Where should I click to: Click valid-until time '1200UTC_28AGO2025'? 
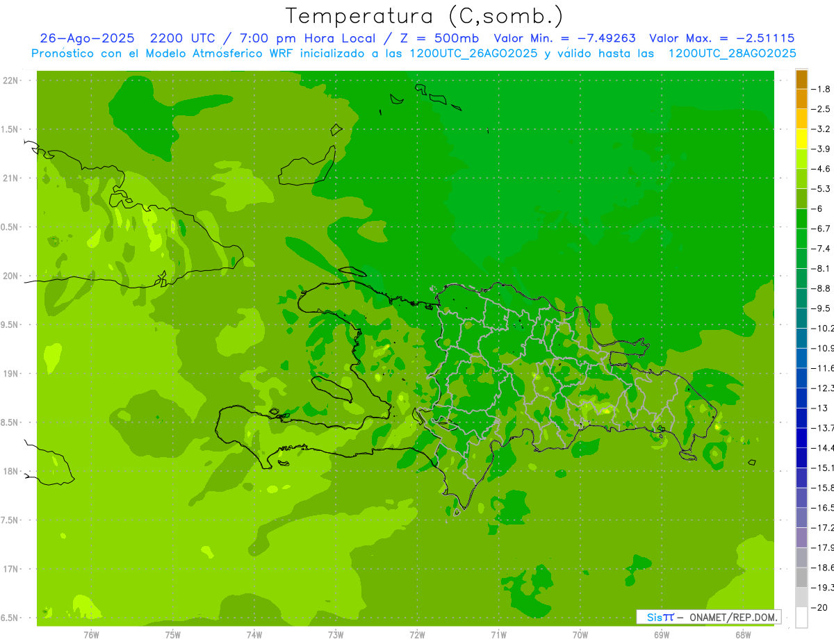732,53
